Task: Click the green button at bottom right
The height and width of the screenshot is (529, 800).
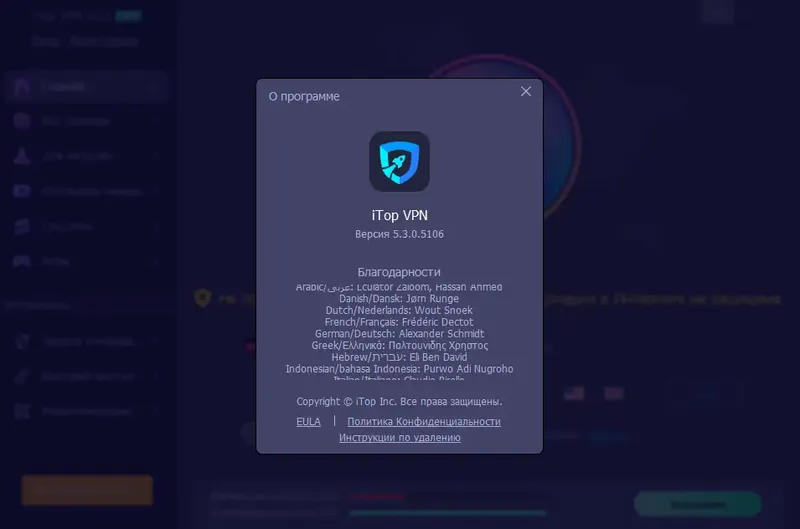Action: 697,504
